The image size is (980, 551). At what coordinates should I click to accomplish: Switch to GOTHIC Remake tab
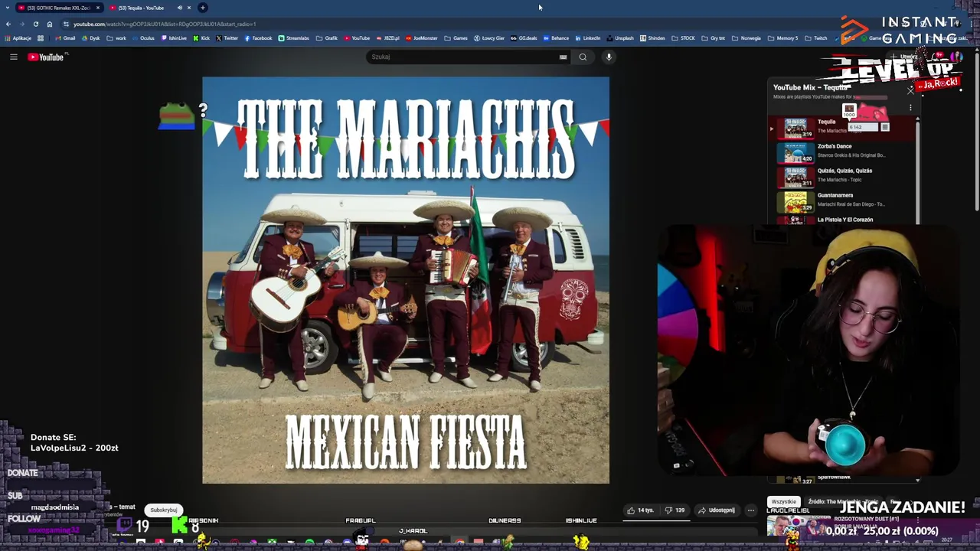60,8
